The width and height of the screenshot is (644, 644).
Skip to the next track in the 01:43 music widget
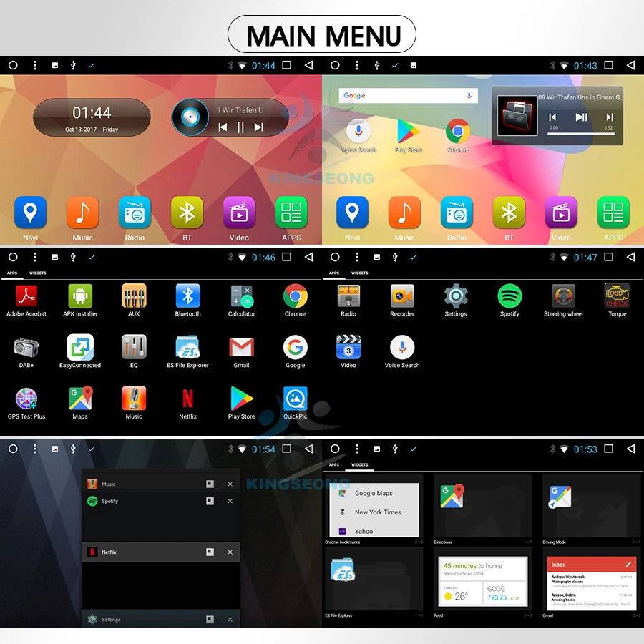click(610, 117)
